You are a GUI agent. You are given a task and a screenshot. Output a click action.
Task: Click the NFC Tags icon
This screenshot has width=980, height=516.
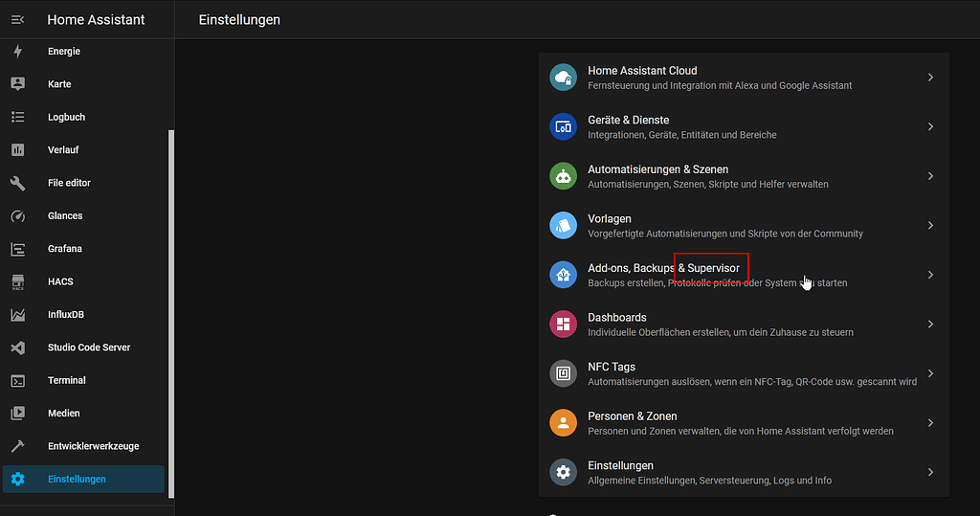(563, 373)
